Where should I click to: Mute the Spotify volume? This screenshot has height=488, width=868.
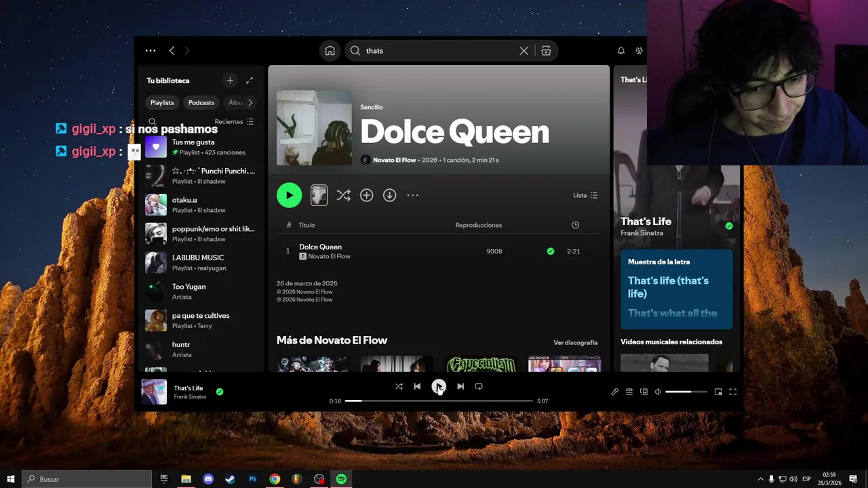click(x=658, y=392)
